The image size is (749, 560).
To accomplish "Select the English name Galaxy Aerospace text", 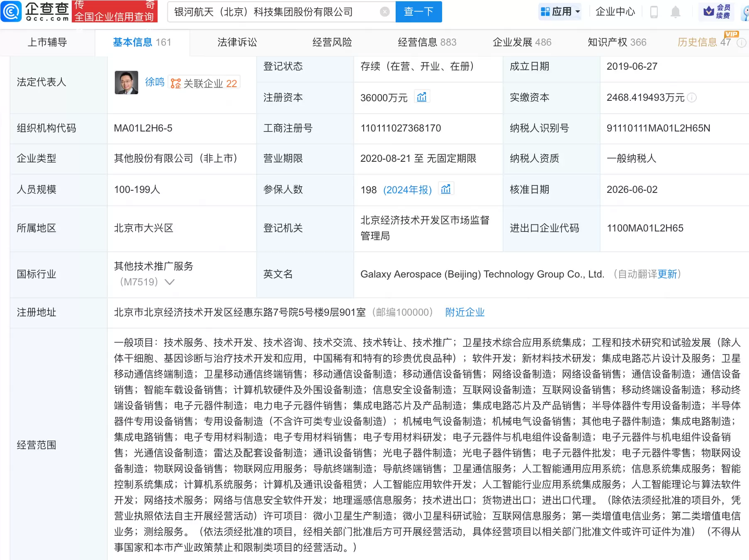I will tap(482, 274).
